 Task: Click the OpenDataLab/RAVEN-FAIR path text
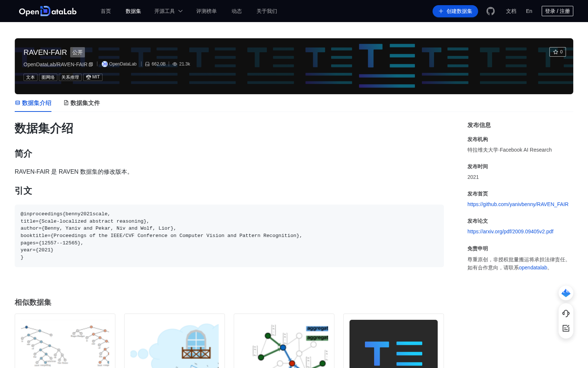pyautogui.click(x=55, y=64)
